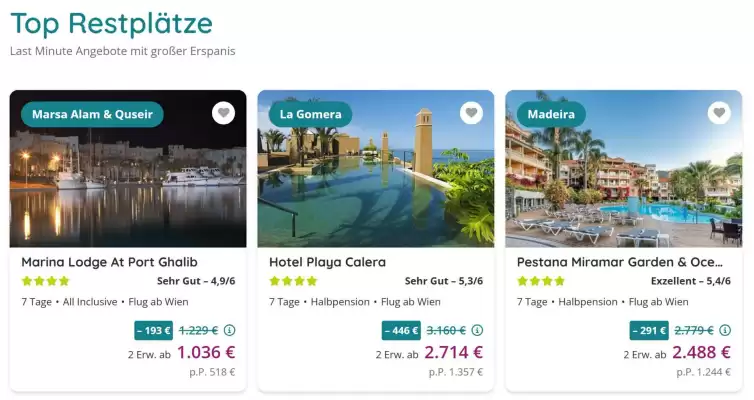Select the Marsa Alam & Quseir destination tag
The width and height of the screenshot is (754, 400).
coord(92,114)
